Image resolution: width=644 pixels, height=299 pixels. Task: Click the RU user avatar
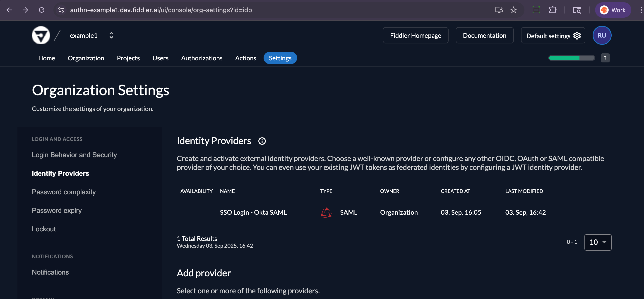pyautogui.click(x=602, y=35)
